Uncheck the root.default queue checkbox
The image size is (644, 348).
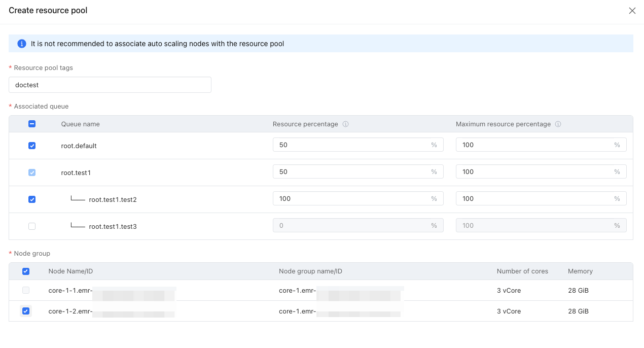[32, 146]
